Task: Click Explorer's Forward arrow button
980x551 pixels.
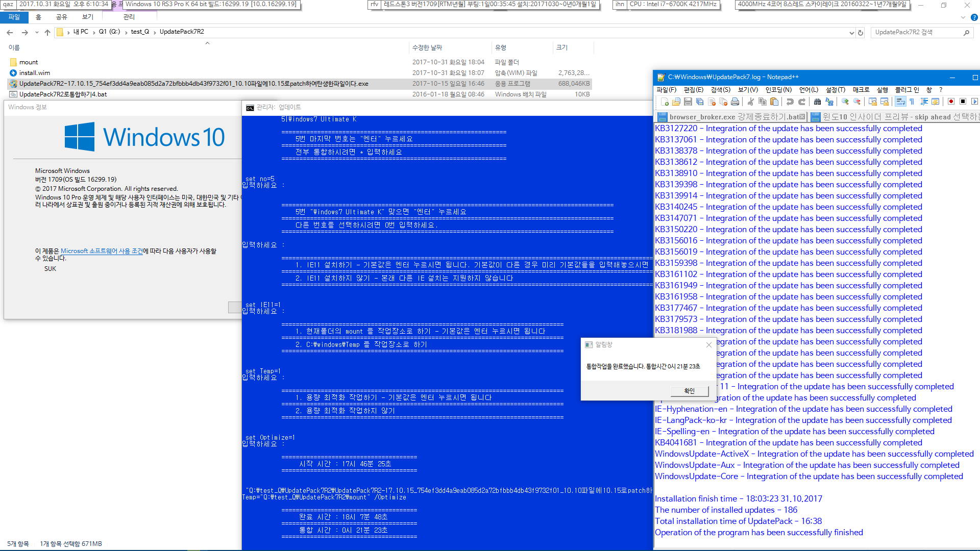Action: click(24, 32)
